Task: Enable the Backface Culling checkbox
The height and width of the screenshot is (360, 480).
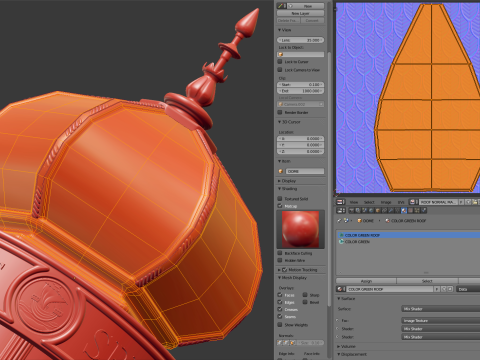Action: coord(280,253)
